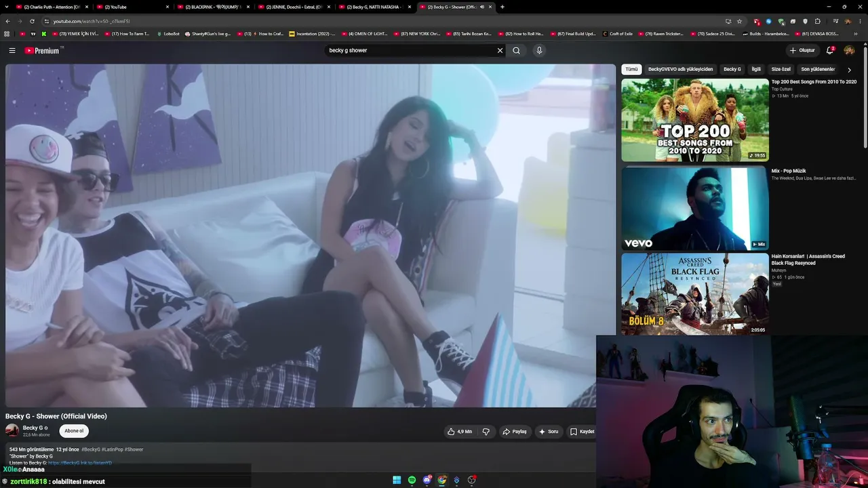Open the Windows Start menu
The height and width of the screenshot is (488, 868).
397,481
